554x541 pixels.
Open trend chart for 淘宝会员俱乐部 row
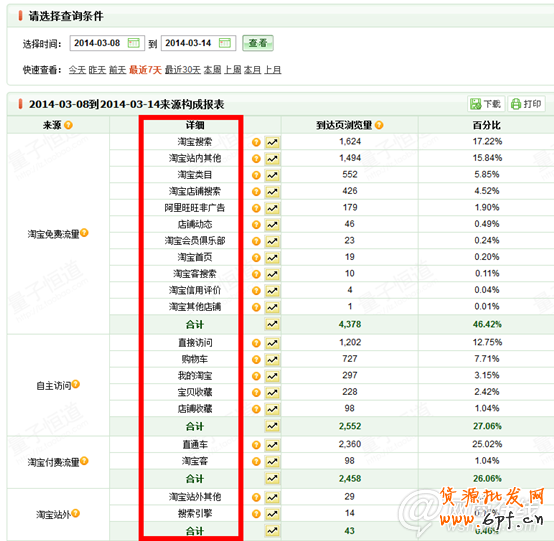pos(272,241)
